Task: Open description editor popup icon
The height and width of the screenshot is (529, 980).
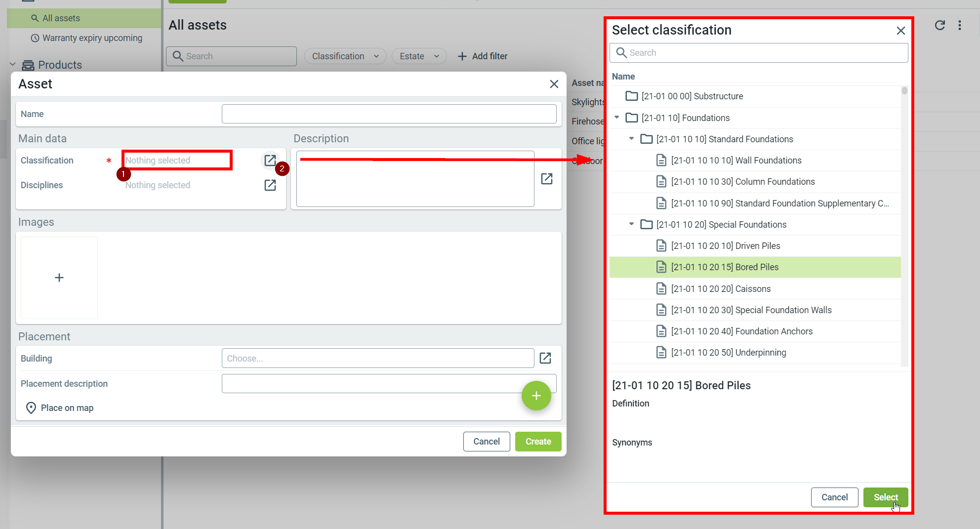Action: pyautogui.click(x=546, y=179)
